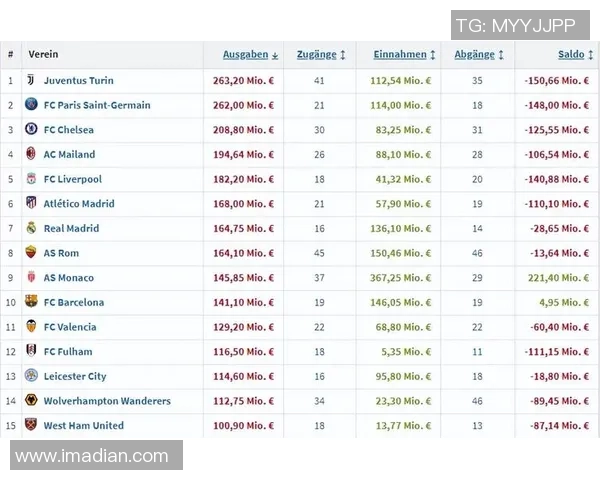600x480 pixels.
Task: Click the AC Mailand crest icon
Action: (31, 154)
